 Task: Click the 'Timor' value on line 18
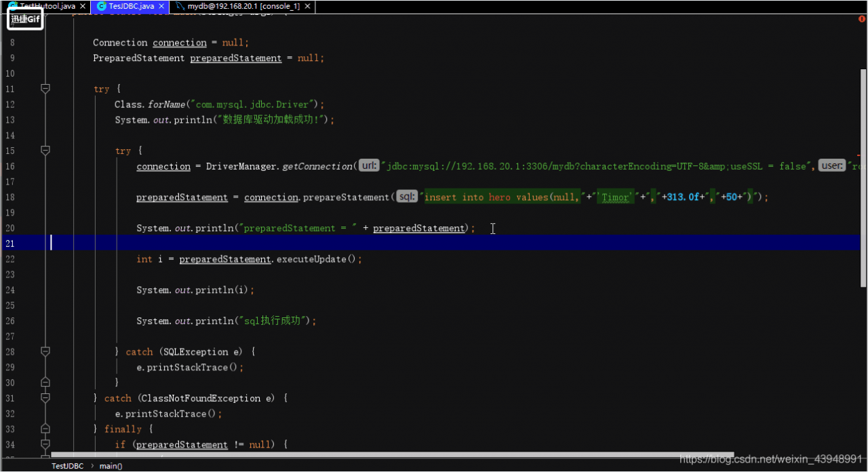coord(616,197)
